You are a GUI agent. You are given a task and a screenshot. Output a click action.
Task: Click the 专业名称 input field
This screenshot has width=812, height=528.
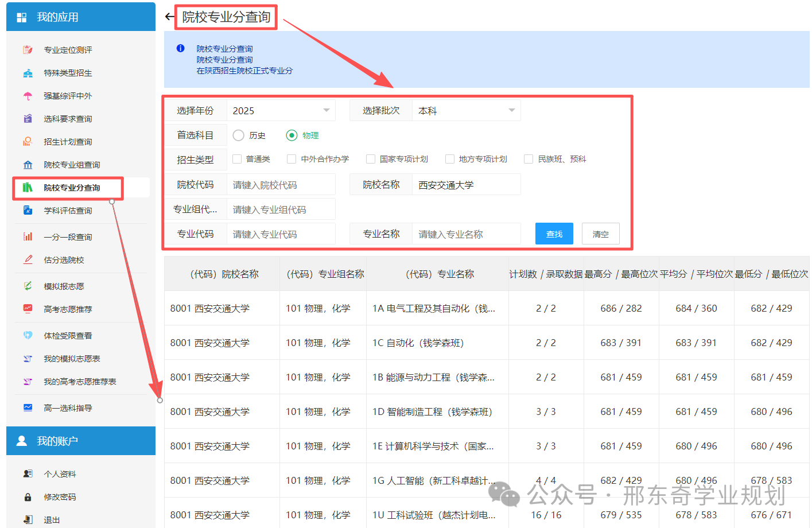466,234
